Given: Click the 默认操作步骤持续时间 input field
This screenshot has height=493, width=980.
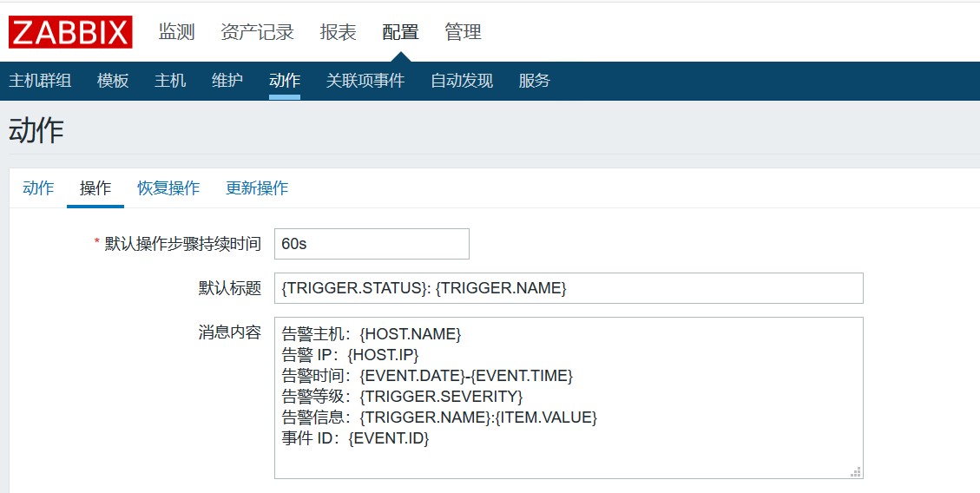Looking at the screenshot, I should click(x=372, y=244).
